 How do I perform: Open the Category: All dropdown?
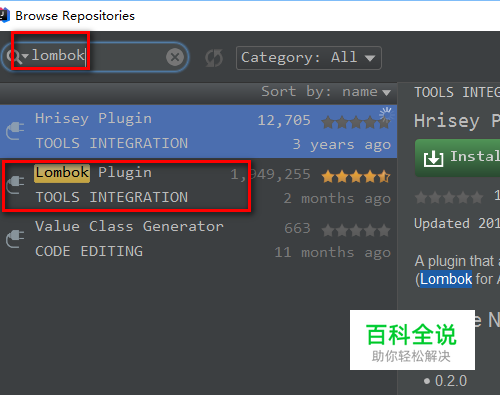tap(309, 58)
